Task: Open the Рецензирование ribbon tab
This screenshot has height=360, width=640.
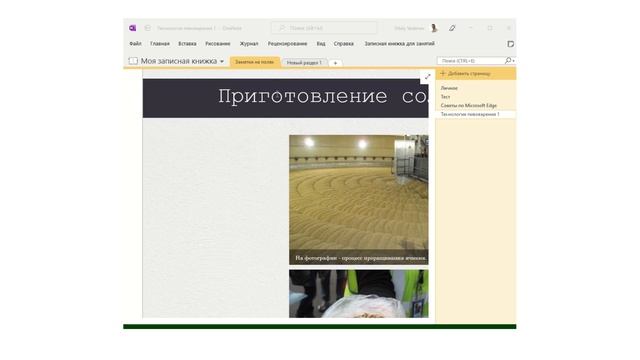Action: [x=287, y=44]
